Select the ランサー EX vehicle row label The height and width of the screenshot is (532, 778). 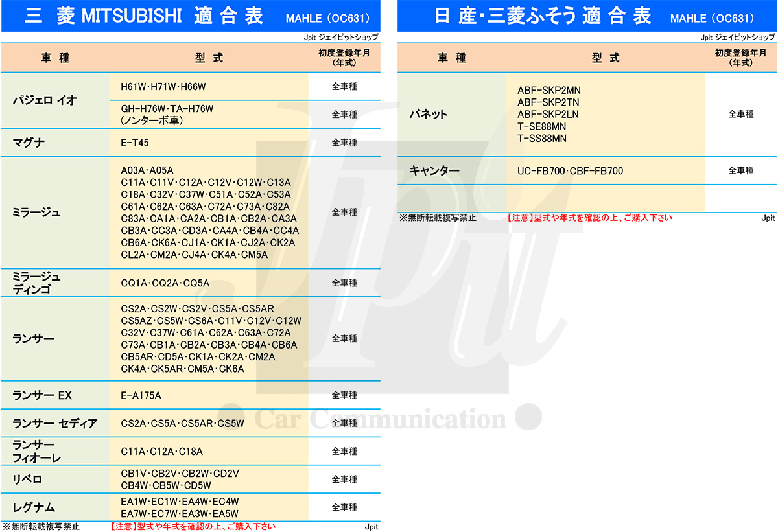point(42,395)
